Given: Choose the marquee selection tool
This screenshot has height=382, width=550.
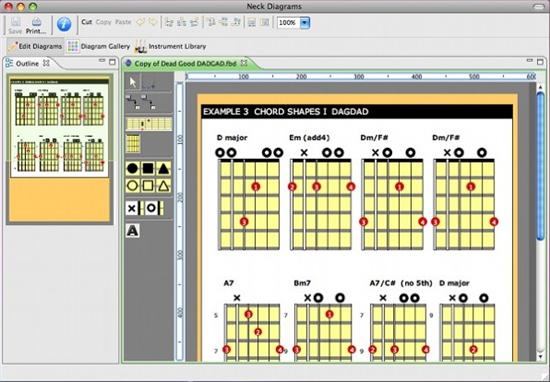Looking at the screenshot, I should coord(149,82).
